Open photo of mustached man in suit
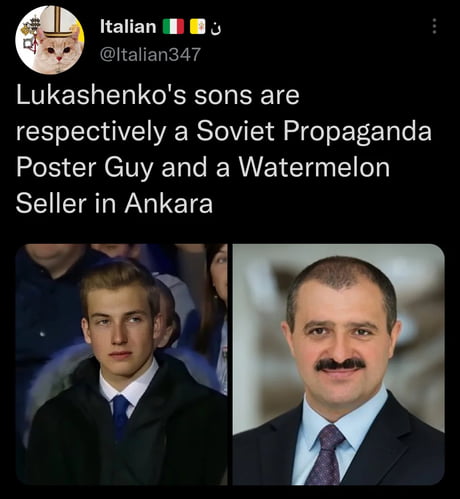 (338, 364)
